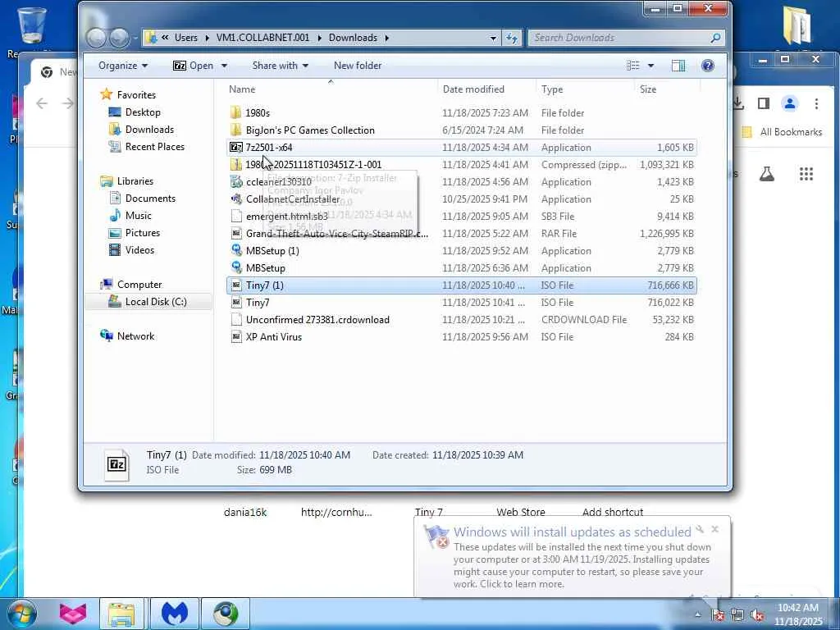Click the refresh button beside address bar

pos(512,38)
